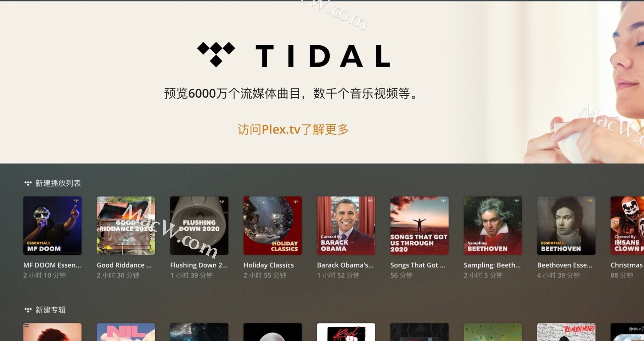Open the 新建专辑 section heading
This screenshot has height=341, width=644.
click(x=50, y=310)
